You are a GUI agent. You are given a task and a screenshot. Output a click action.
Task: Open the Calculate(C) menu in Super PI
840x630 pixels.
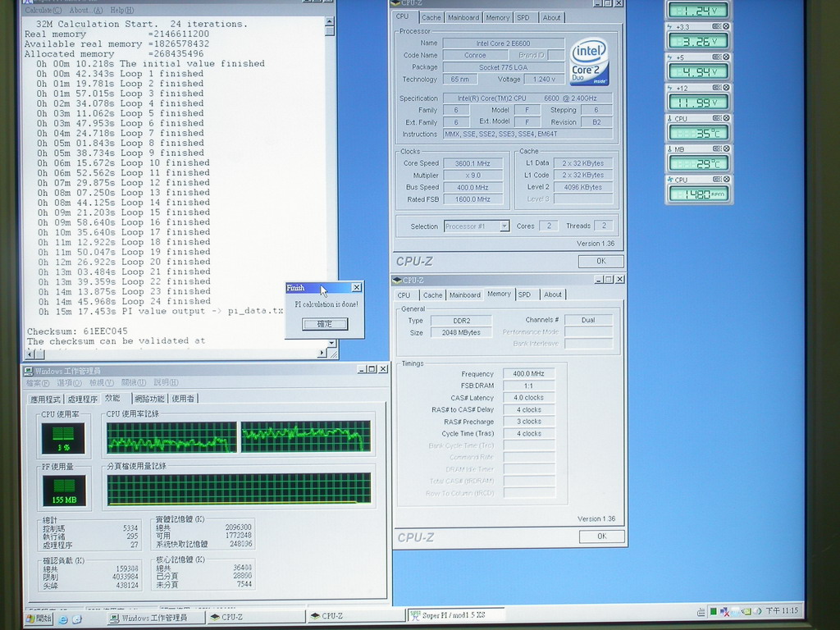[43, 10]
